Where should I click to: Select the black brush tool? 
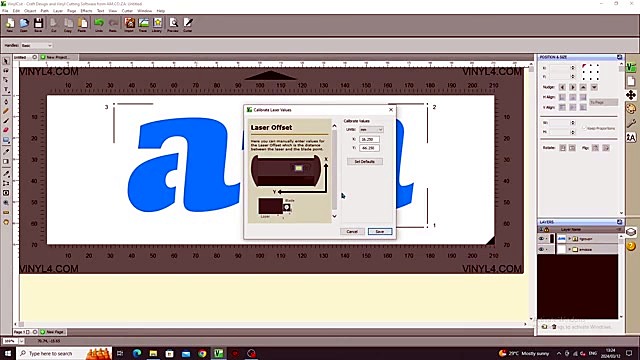coord(6,121)
